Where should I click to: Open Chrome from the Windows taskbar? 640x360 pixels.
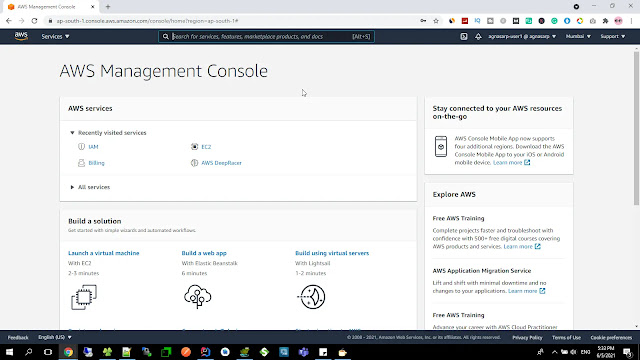click(x=68, y=352)
